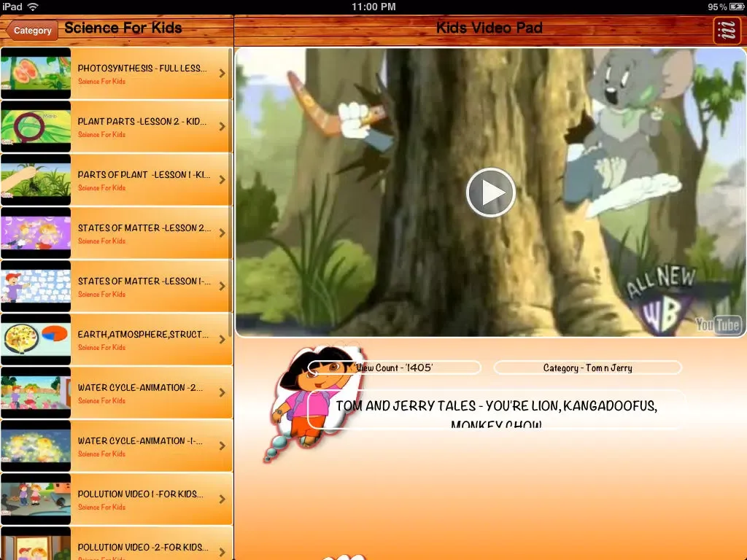747x560 pixels.
Task: Click chevron on States of Matter - Lesson 1 row
Action: point(222,286)
